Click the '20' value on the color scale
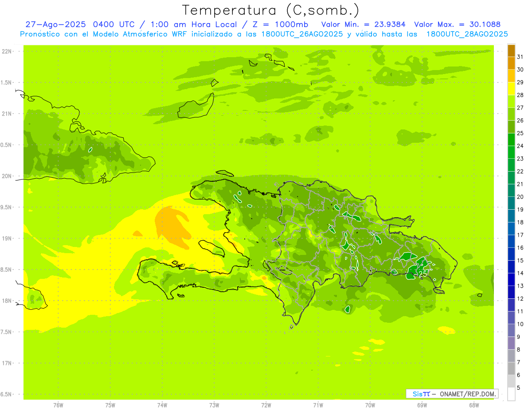Screen dimensions: 532x411 520,197
